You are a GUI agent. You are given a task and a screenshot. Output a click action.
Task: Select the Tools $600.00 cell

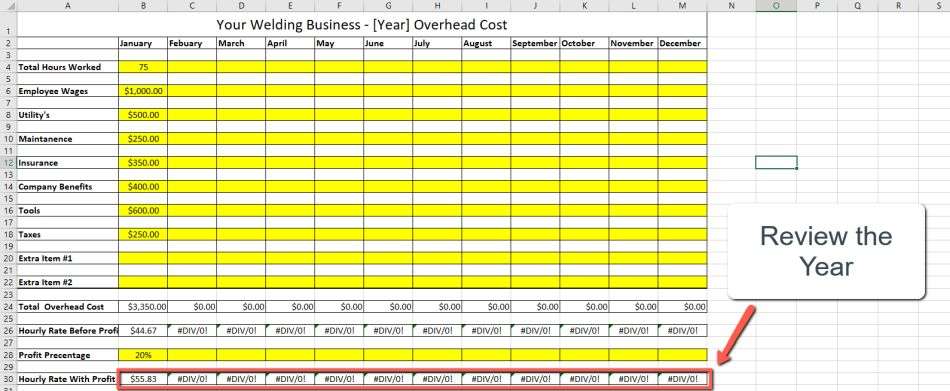click(x=143, y=211)
